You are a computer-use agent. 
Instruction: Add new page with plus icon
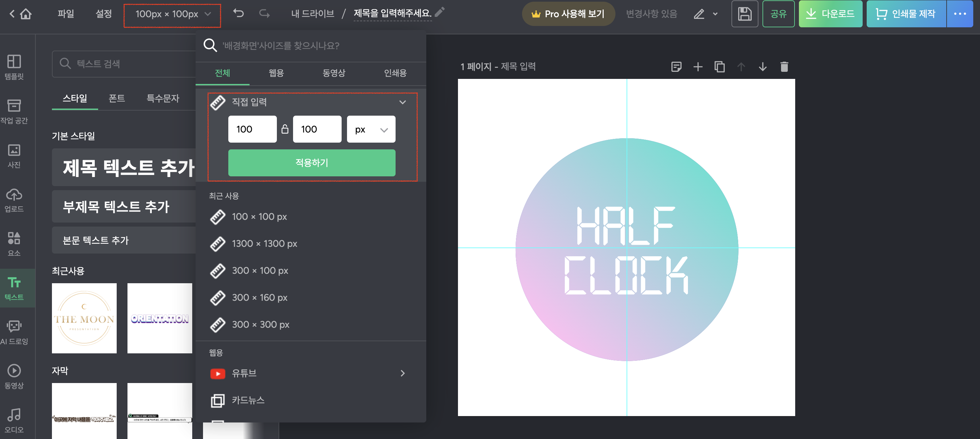point(697,67)
